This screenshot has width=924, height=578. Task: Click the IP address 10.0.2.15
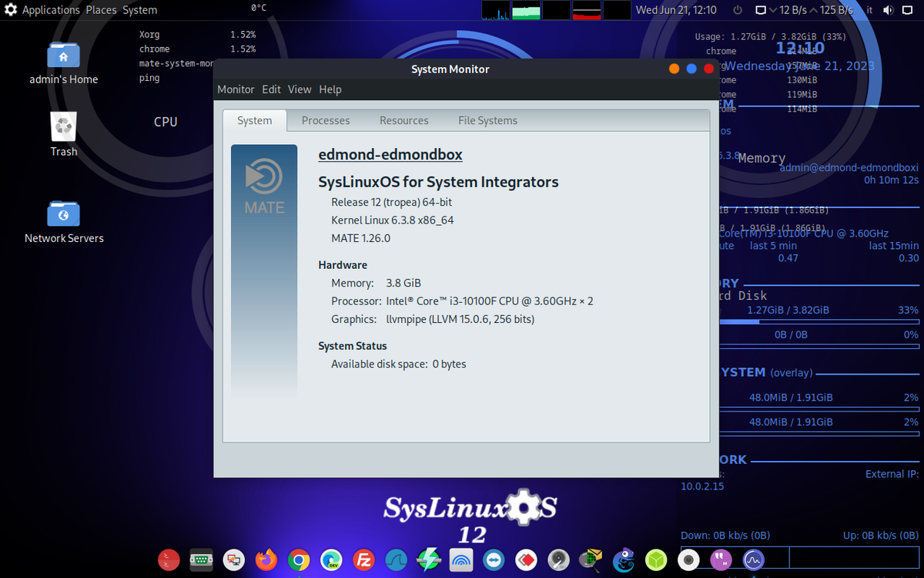(x=702, y=486)
